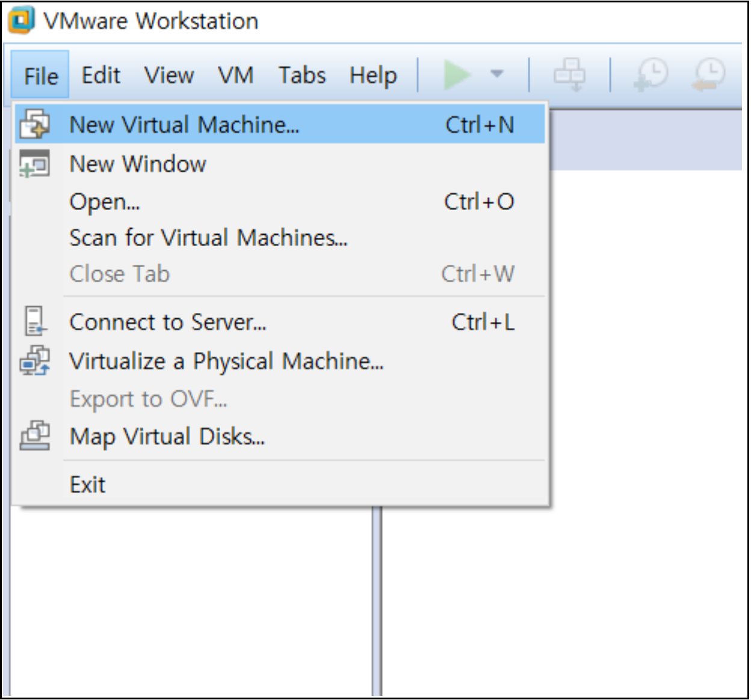
Task: Open the File menu
Action: pyautogui.click(x=40, y=76)
